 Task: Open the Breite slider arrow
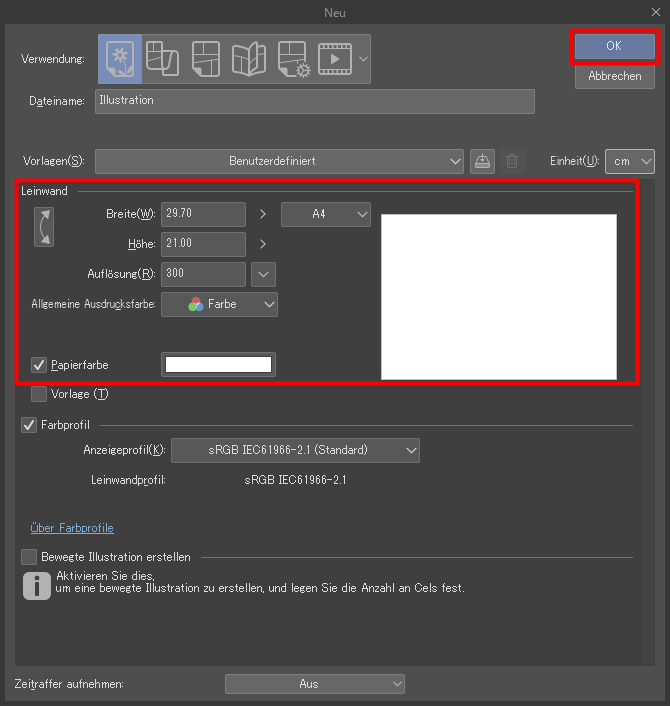coord(263,214)
